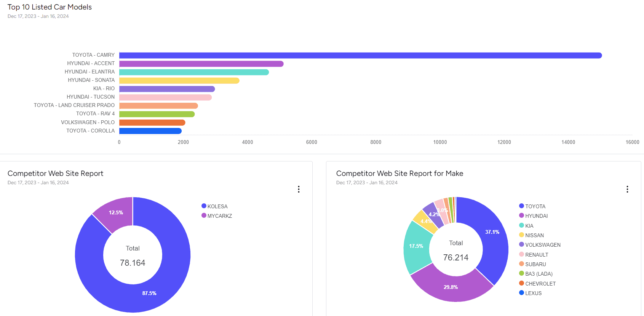Click the TOYOTA - CAMRY bar
The width and height of the screenshot is (644, 316).
tap(360, 56)
